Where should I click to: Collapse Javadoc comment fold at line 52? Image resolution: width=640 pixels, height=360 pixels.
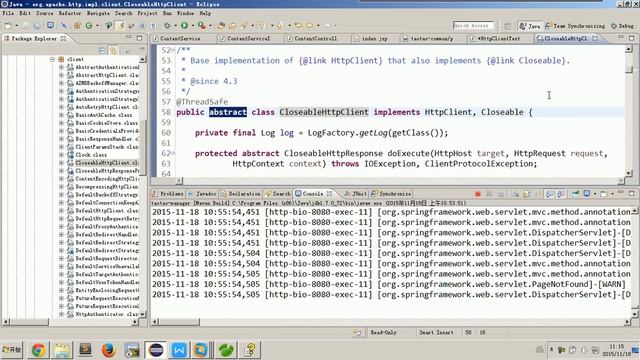pos(173,50)
